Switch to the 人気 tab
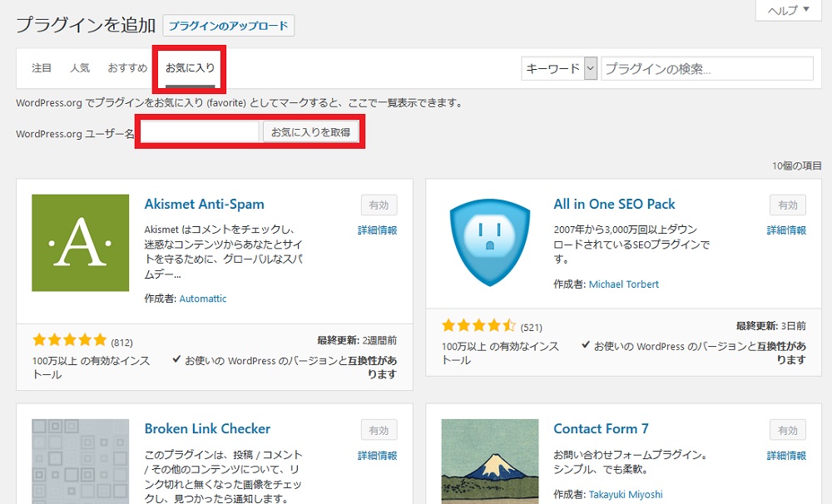The image size is (832, 504). pyautogui.click(x=80, y=68)
